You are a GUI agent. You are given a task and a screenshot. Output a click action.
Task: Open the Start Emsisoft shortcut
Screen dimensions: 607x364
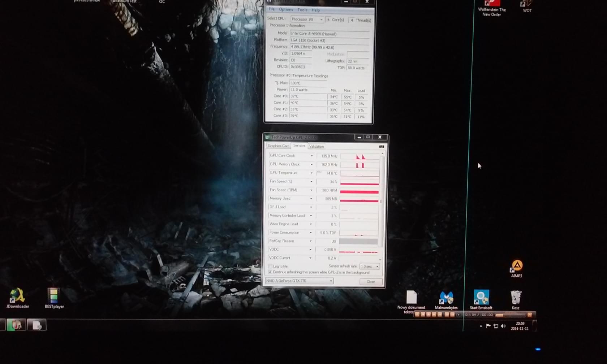(x=481, y=299)
